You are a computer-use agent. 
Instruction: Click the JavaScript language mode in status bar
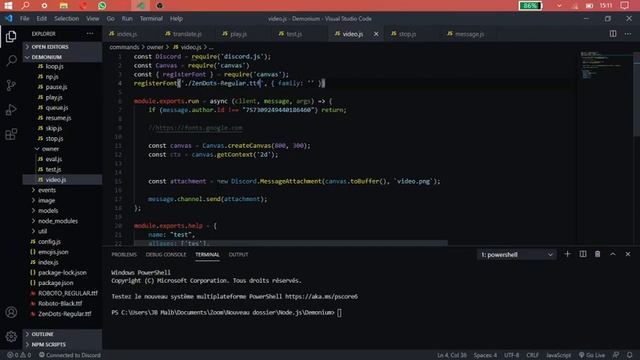point(558,355)
